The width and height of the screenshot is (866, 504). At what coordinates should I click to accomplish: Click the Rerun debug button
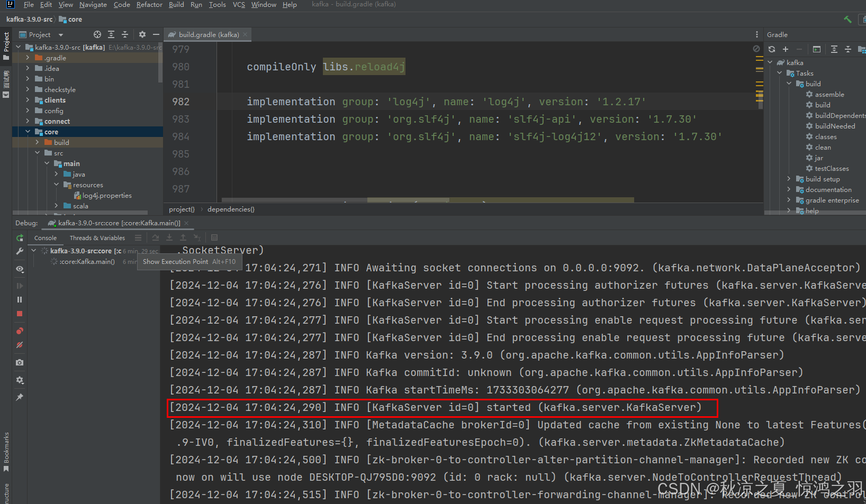tap(20, 238)
